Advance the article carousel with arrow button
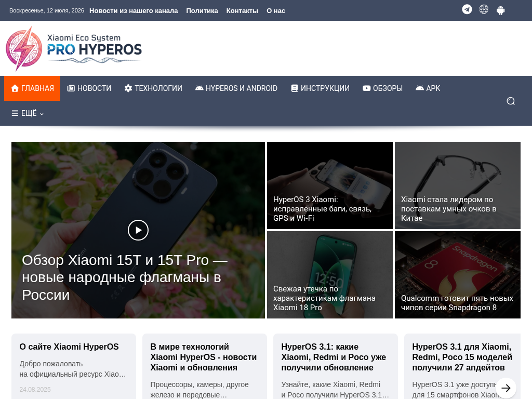This screenshot has width=532, height=399. click(506, 388)
